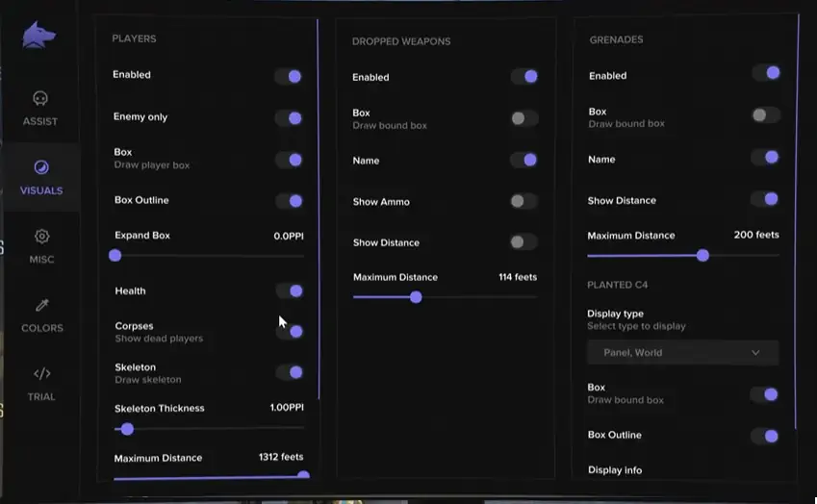Click the PLANTED C4 section heading

618,285
